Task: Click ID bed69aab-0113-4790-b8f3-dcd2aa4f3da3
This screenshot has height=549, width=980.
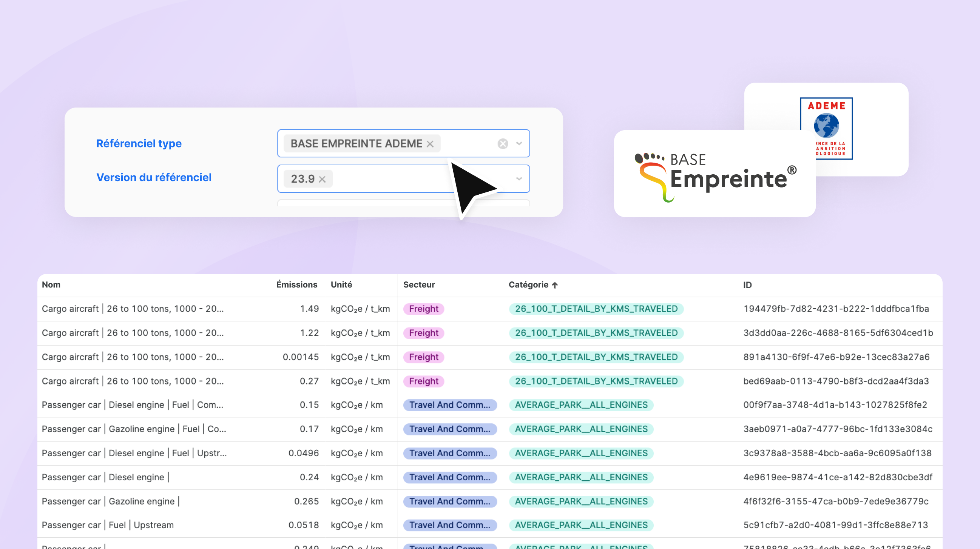Action: click(x=836, y=381)
